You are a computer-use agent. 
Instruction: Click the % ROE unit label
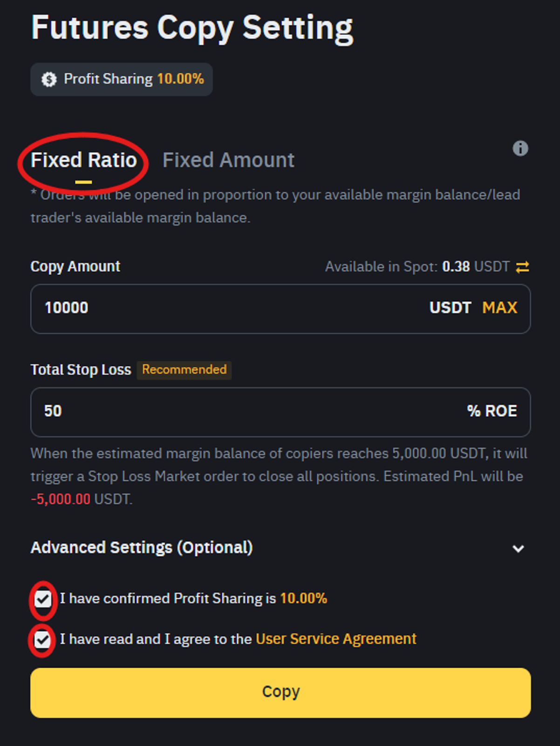492,411
